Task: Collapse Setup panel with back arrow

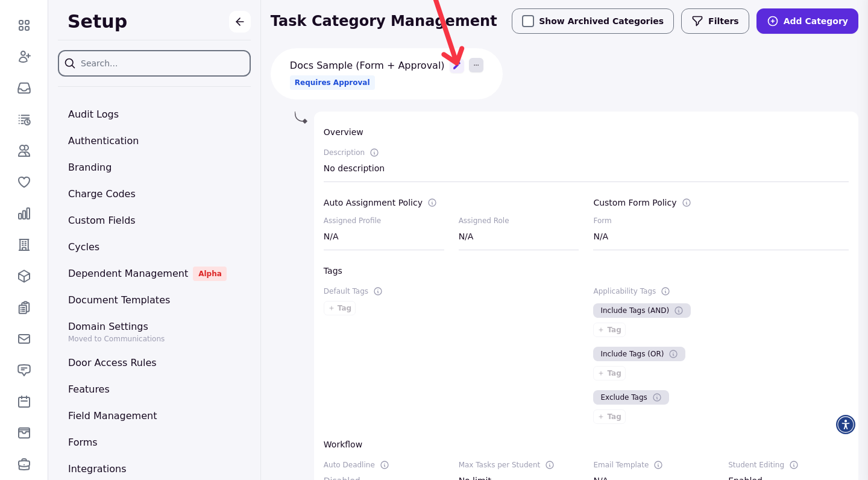Action: point(240,22)
